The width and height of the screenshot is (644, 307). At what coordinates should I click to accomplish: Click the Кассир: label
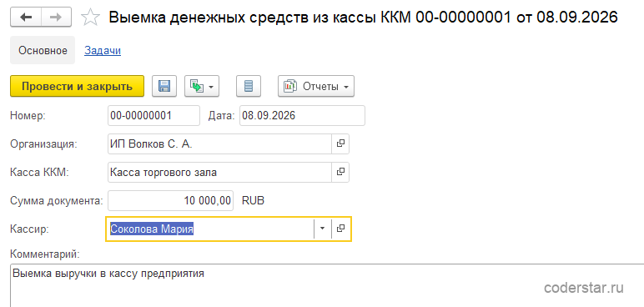(29, 229)
